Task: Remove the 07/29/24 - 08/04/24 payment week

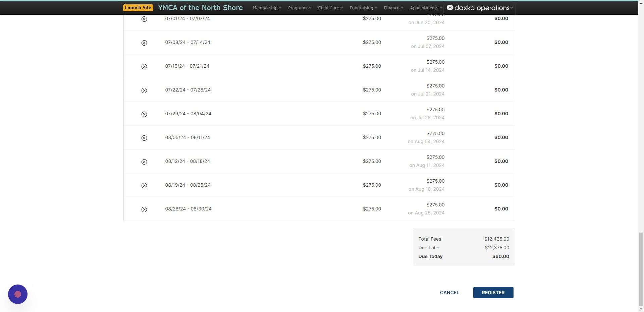Action: coord(144,114)
